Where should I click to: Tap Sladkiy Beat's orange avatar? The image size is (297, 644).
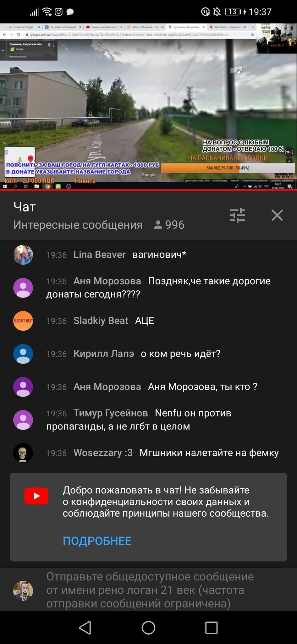[23, 321]
